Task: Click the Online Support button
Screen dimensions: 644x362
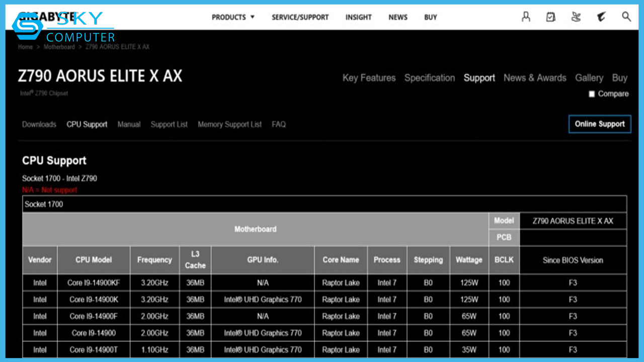Action: click(600, 124)
